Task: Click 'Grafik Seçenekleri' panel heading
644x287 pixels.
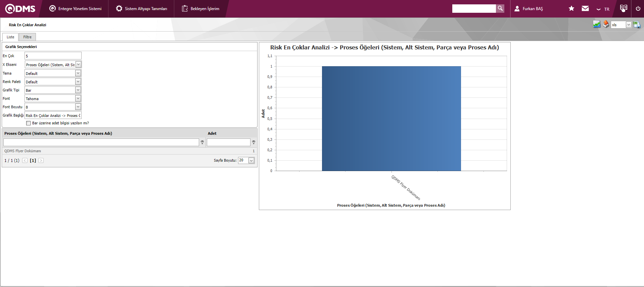Action: tap(21, 47)
